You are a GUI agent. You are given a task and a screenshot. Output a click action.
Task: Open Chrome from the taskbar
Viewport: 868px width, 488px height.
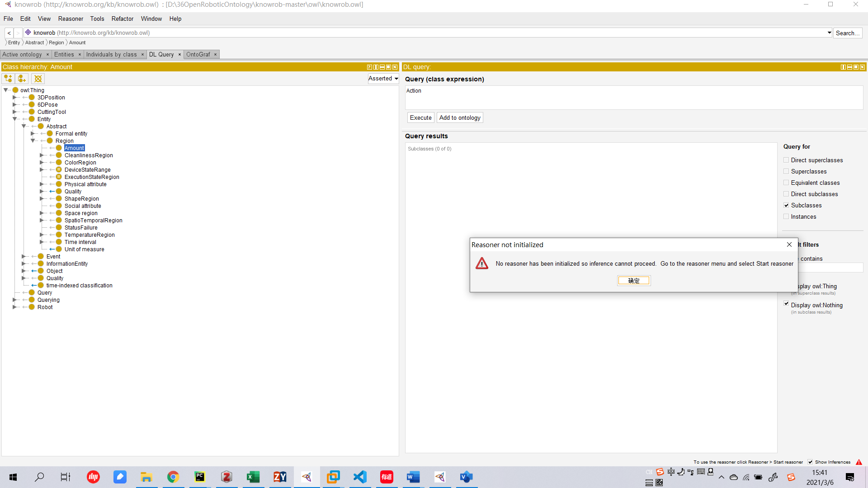[173, 477]
